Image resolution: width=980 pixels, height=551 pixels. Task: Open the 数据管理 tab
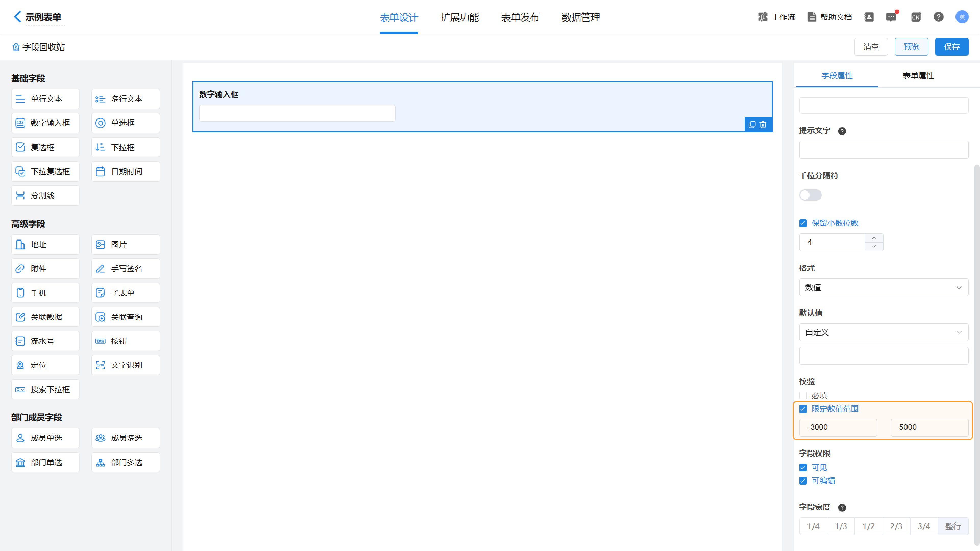point(581,18)
